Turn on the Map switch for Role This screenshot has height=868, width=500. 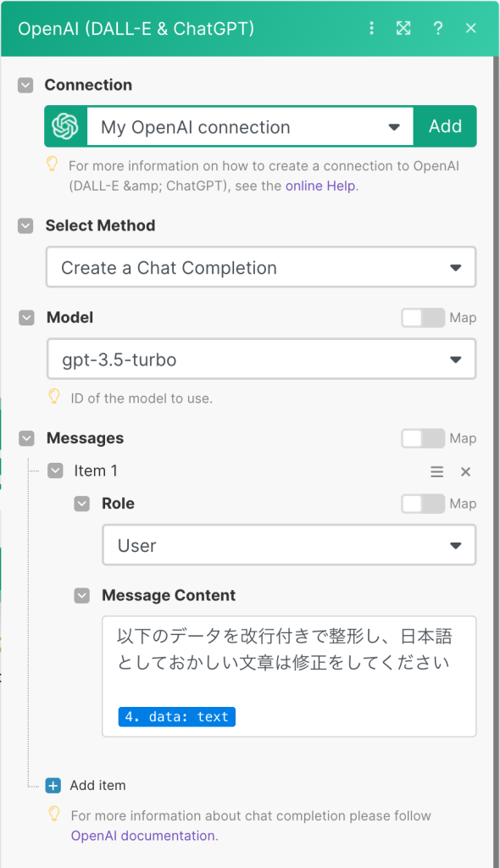click(423, 504)
